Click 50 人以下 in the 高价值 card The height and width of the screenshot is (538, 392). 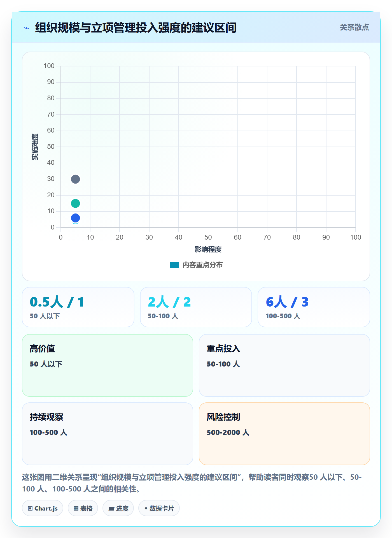coord(46,364)
